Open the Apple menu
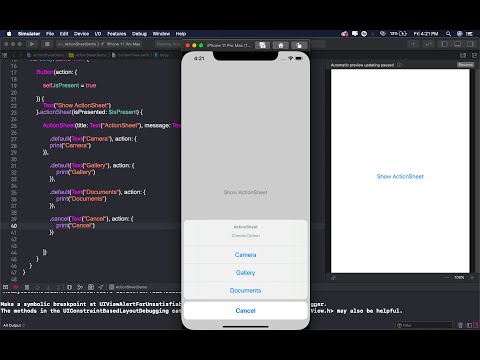This screenshot has width=480, height=360. pyautogui.click(x=9, y=34)
